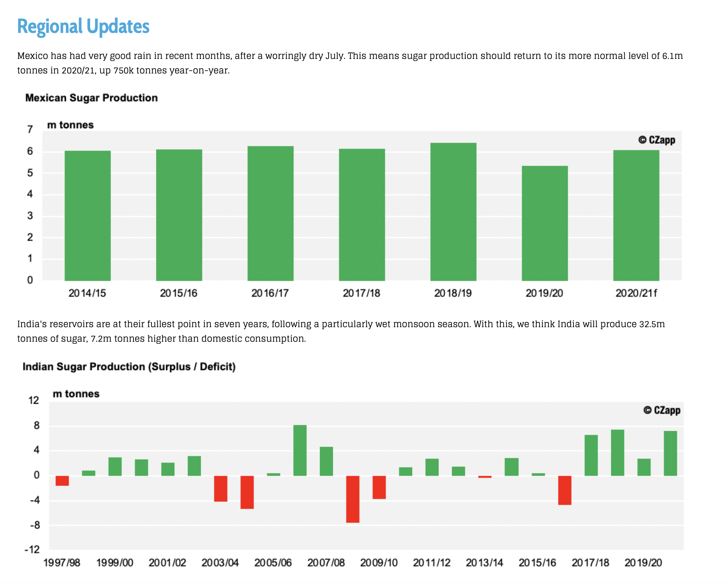
Task: Click the rightmost green 2020/21 surplus bar
Action: [670, 453]
